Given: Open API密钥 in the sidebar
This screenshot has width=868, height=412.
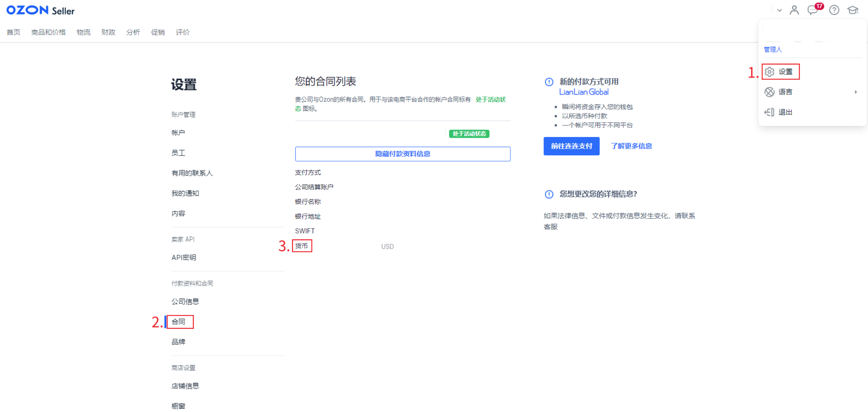Looking at the screenshot, I should (x=184, y=258).
